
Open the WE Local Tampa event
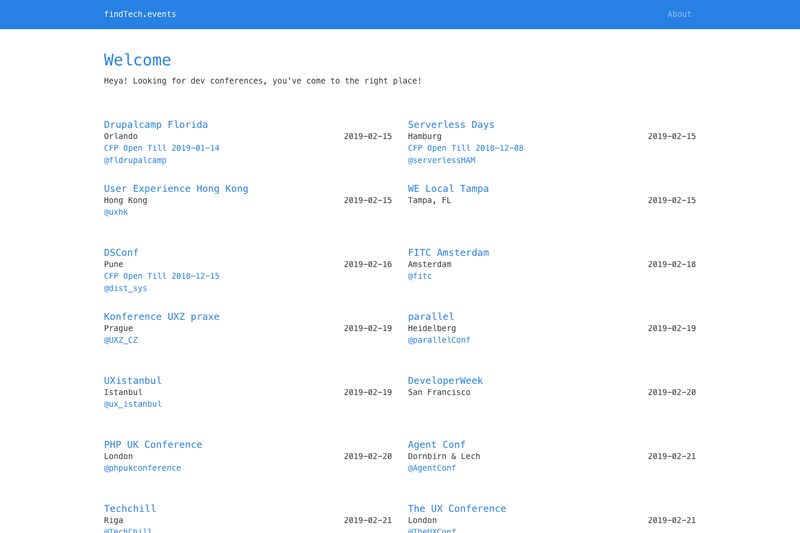pos(448,189)
